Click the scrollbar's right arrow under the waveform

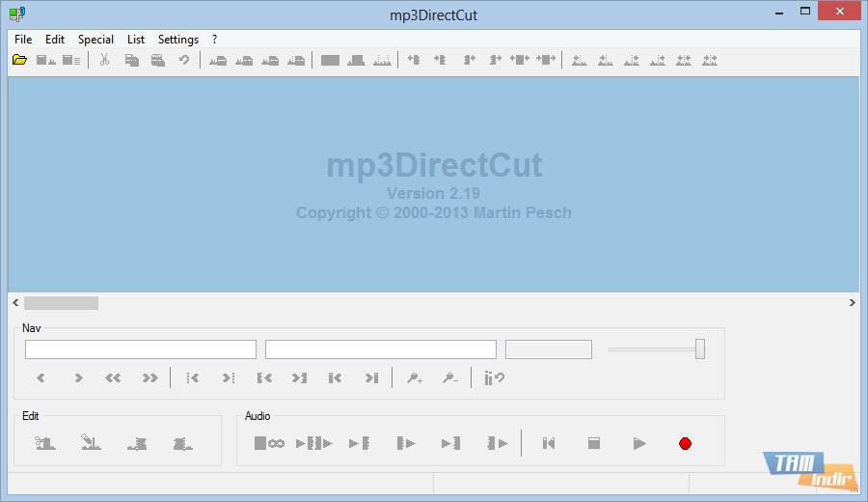pyautogui.click(x=852, y=302)
